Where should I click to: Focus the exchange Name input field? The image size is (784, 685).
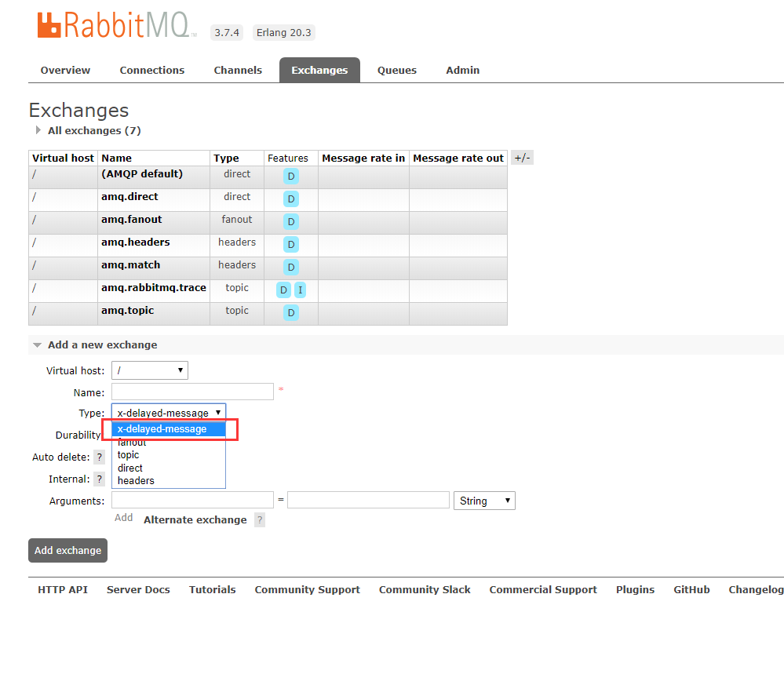[192, 392]
